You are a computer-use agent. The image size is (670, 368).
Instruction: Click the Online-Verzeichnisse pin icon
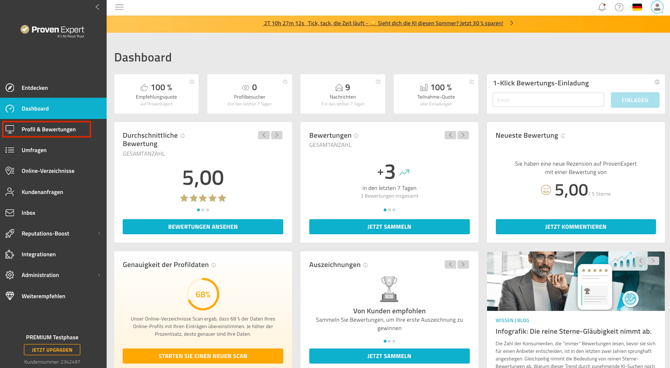(x=10, y=171)
